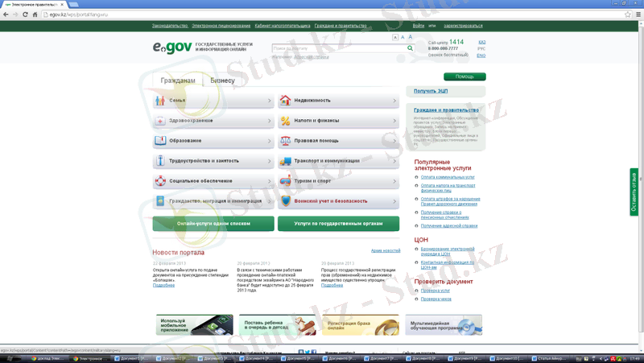
Task: Open Граждане и правительство in the top menu
Action: (x=341, y=26)
